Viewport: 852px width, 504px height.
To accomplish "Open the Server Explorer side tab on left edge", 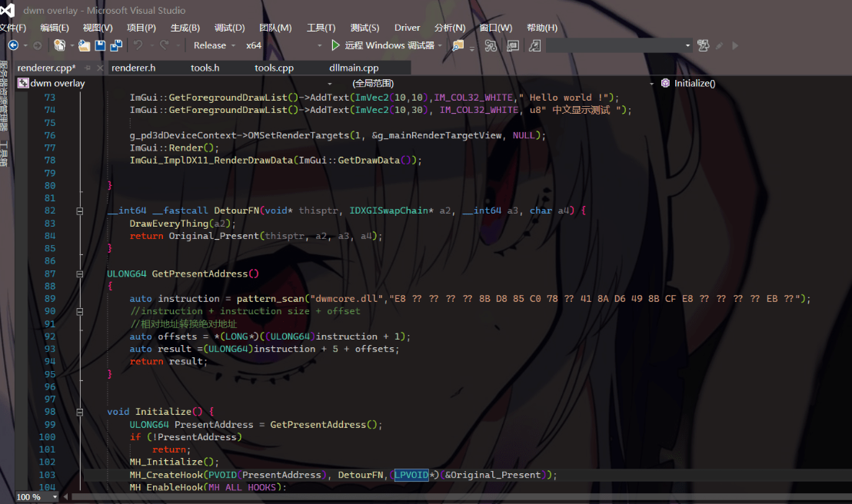I will pos(4,96).
